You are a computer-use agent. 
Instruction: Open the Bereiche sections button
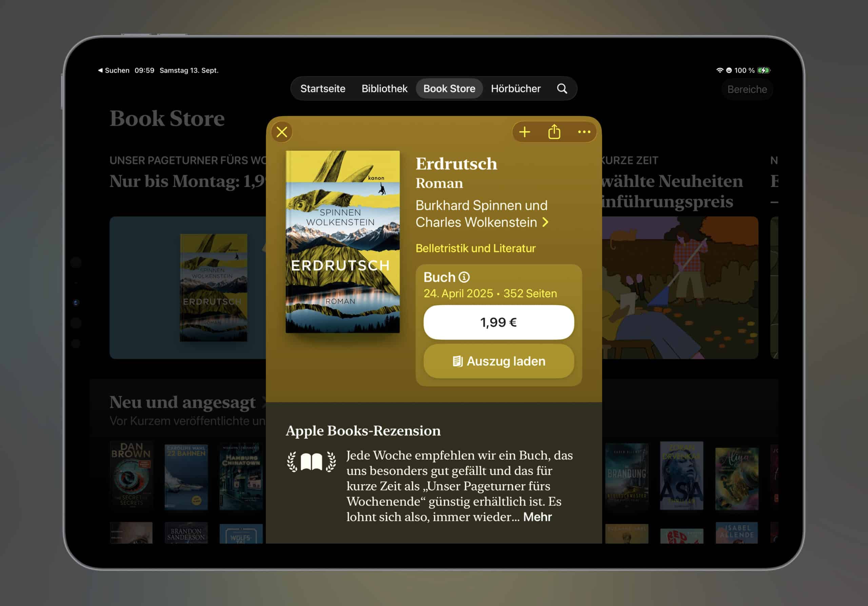pyautogui.click(x=747, y=90)
